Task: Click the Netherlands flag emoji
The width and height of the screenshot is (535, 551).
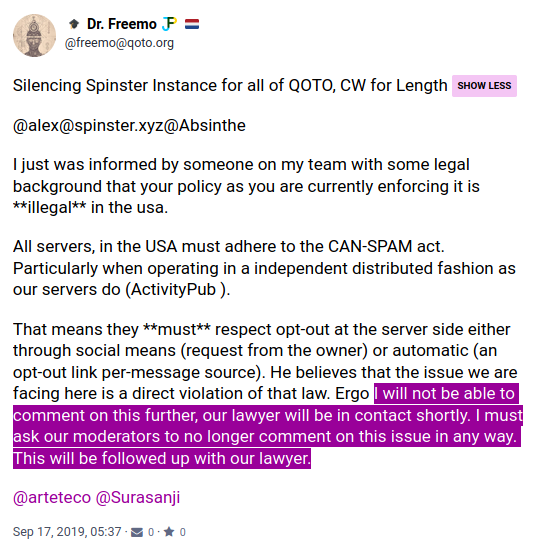Action: (x=192, y=24)
